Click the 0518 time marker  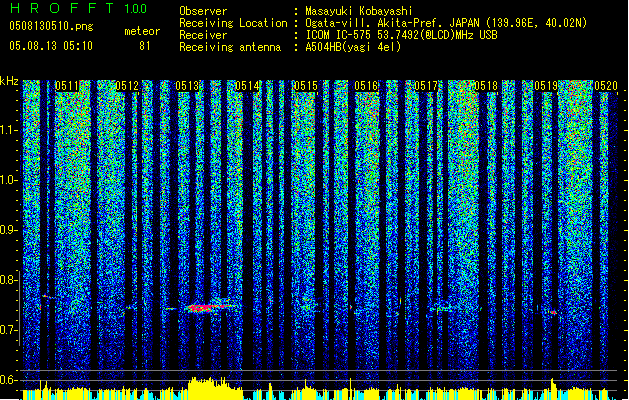tap(486, 86)
